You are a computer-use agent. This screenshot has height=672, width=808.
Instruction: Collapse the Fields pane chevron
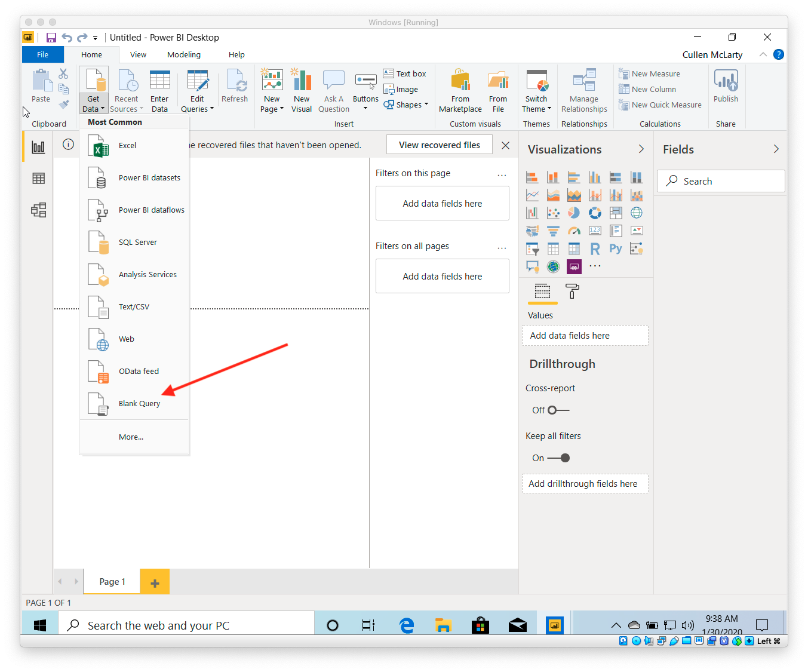(776, 149)
